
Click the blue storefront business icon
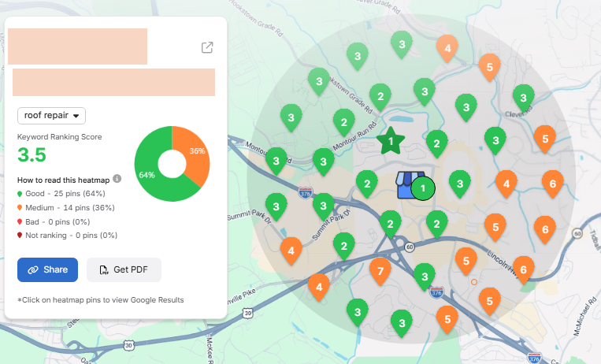coord(406,185)
